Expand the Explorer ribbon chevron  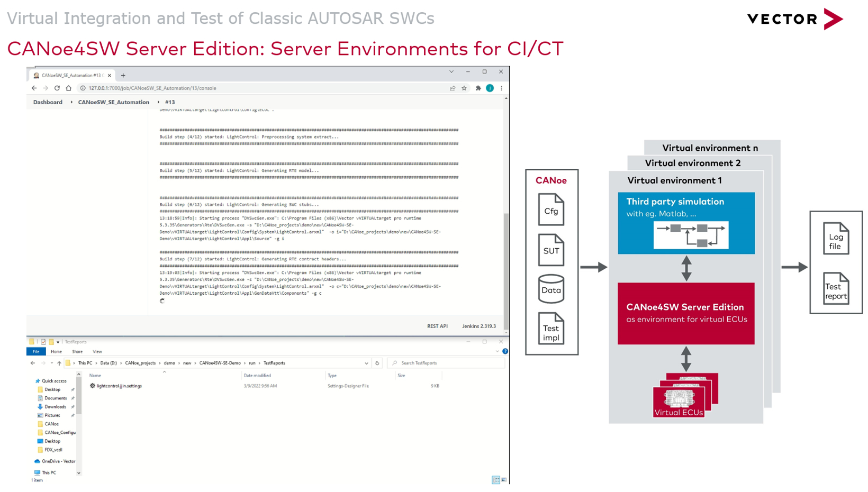[x=497, y=351]
